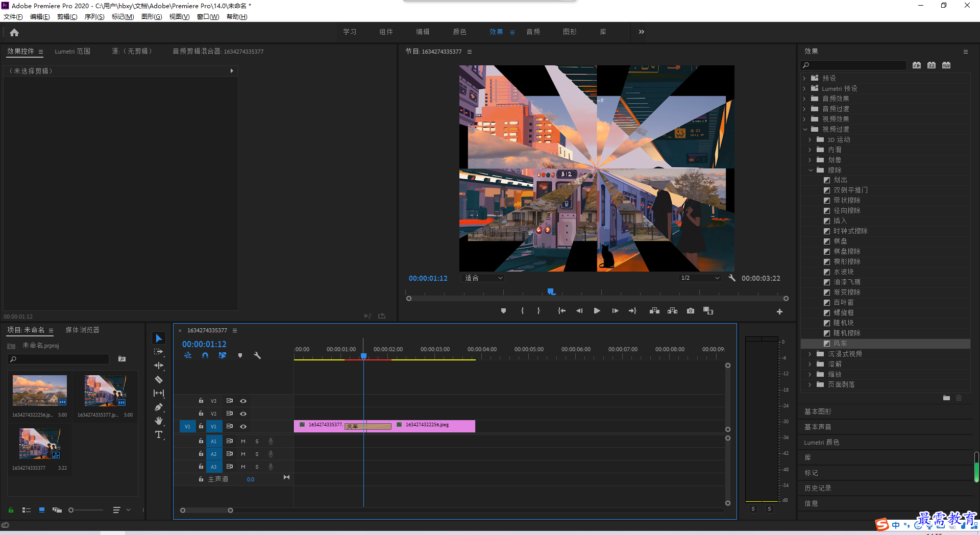The image size is (980, 535).
Task: Mute audio track A1
Action: [243, 441]
